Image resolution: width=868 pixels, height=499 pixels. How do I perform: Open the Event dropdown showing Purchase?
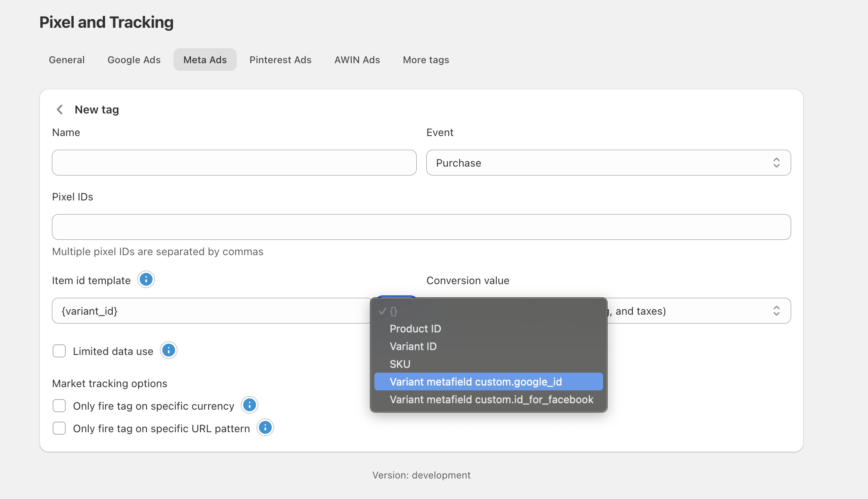[608, 163]
